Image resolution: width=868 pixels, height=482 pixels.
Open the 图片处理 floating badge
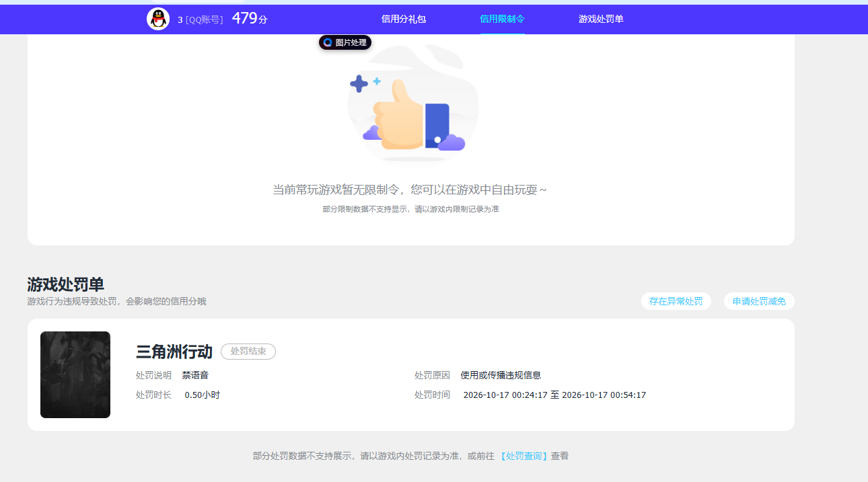tap(345, 42)
